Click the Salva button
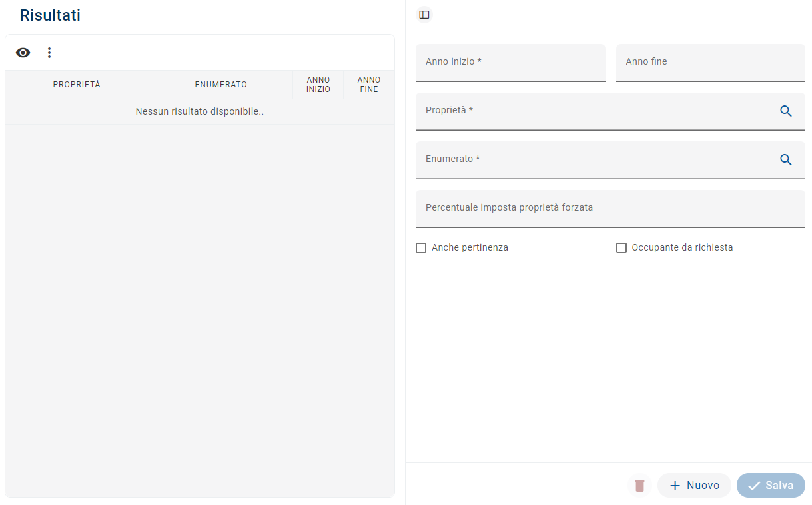This screenshot has width=812, height=505. 771,486
